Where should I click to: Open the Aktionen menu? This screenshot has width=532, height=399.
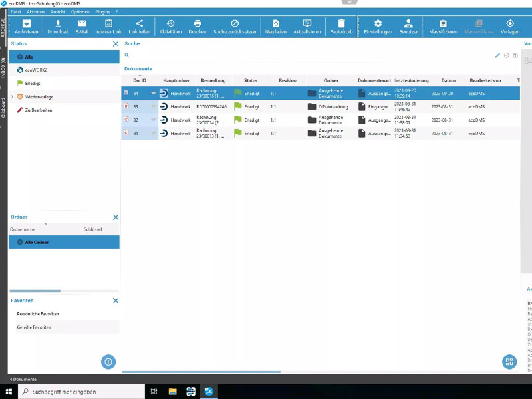pos(36,12)
